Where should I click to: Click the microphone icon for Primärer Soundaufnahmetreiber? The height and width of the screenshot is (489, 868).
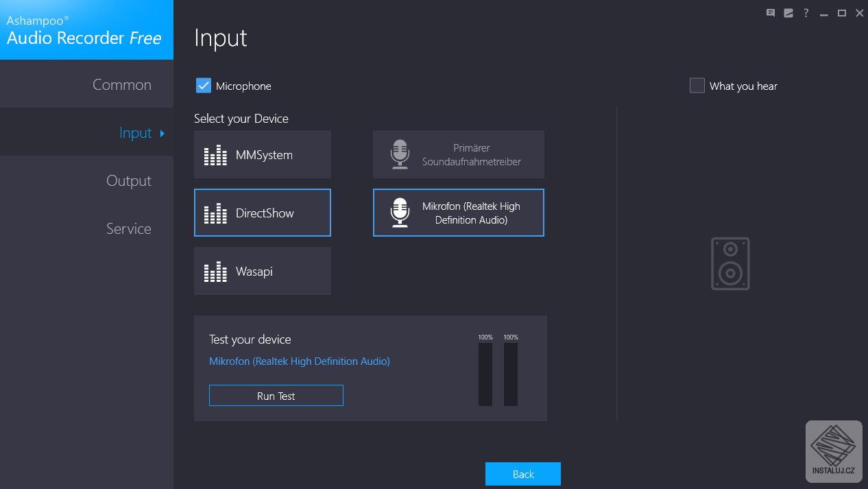(400, 154)
